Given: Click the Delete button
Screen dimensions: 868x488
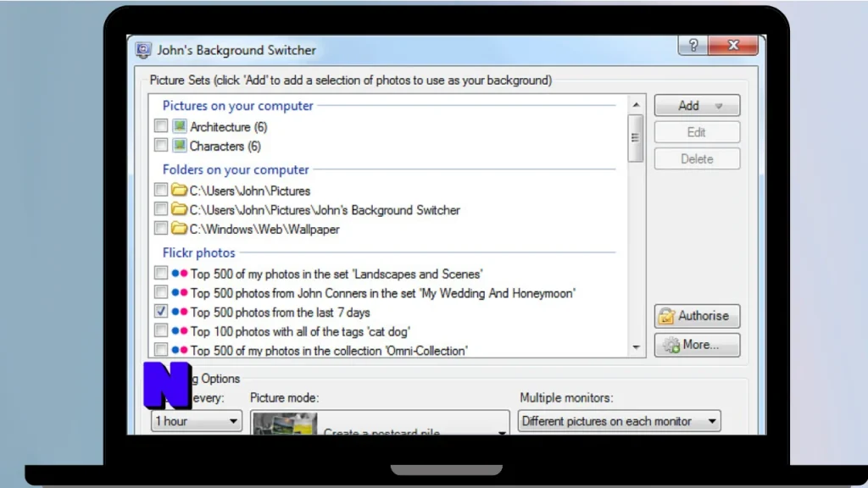Looking at the screenshot, I should pyautogui.click(x=697, y=158).
